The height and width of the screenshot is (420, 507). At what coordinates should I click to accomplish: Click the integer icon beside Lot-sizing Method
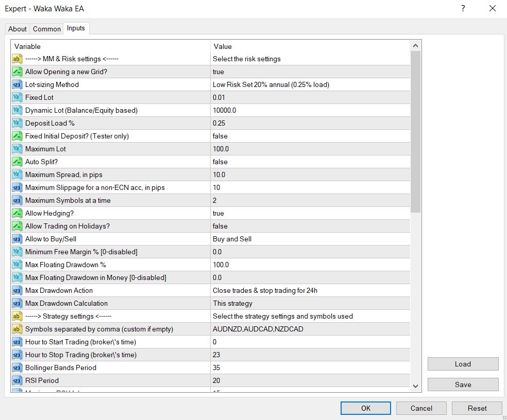17,84
